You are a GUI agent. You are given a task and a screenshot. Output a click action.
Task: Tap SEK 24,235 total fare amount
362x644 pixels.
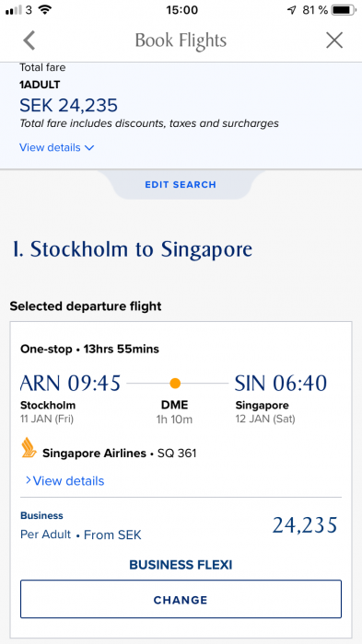click(69, 106)
